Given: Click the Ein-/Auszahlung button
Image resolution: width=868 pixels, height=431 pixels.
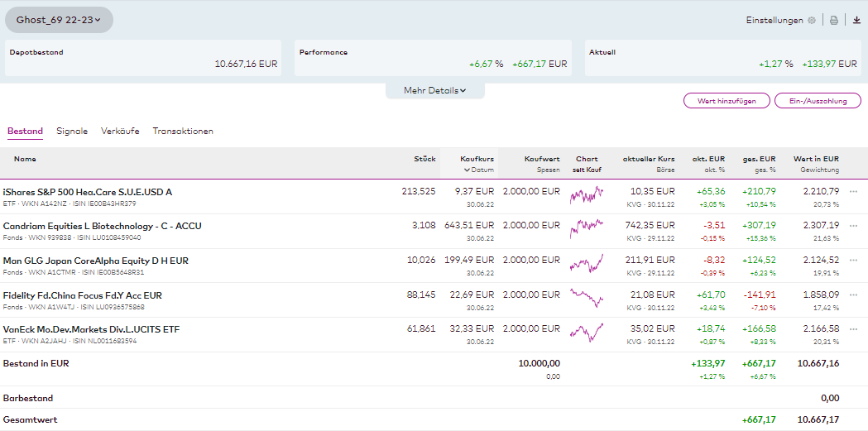Looking at the screenshot, I should 818,101.
